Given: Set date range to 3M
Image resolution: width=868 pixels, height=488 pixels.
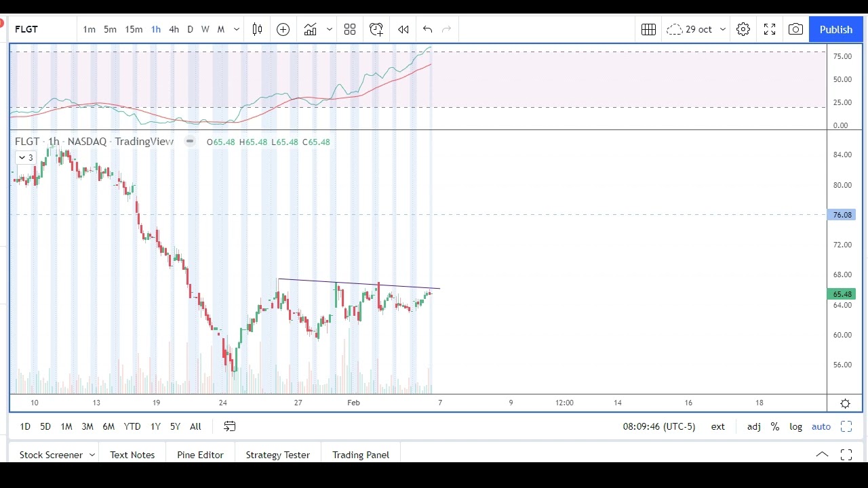Looking at the screenshot, I should pos(87,426).
